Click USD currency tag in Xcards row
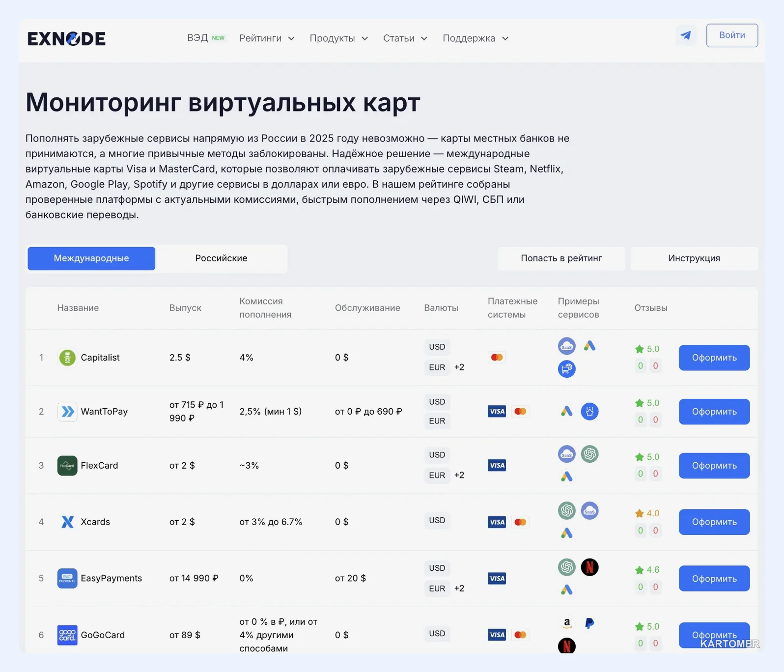 437,521
